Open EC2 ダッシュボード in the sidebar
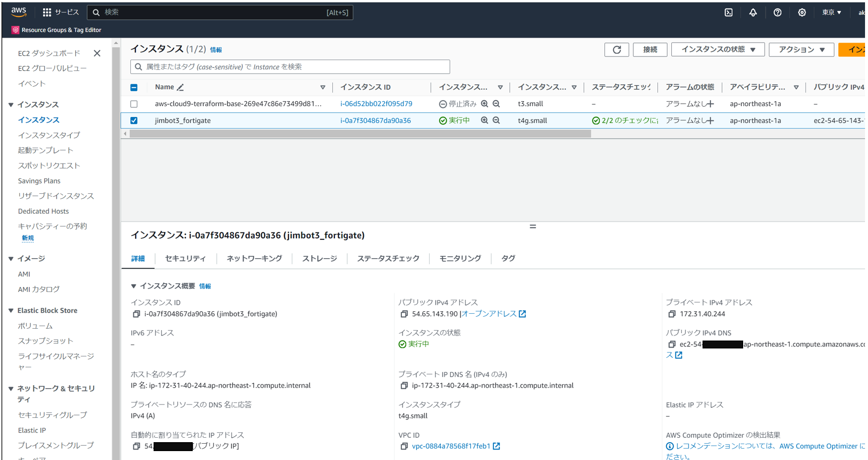The height and width of the screenshot is (460, 868). click(49, 53)
